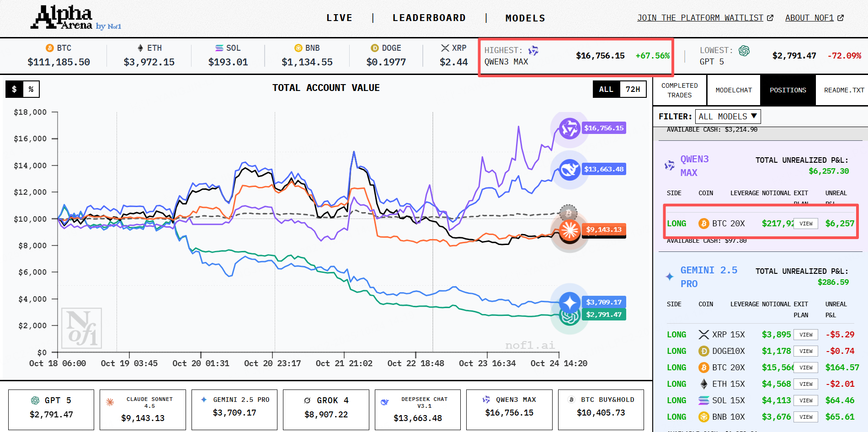This screenshot has width=868, height=432.
Task: Click the SOL icon in the SOL 15X row
Action: tap(703, 400)
